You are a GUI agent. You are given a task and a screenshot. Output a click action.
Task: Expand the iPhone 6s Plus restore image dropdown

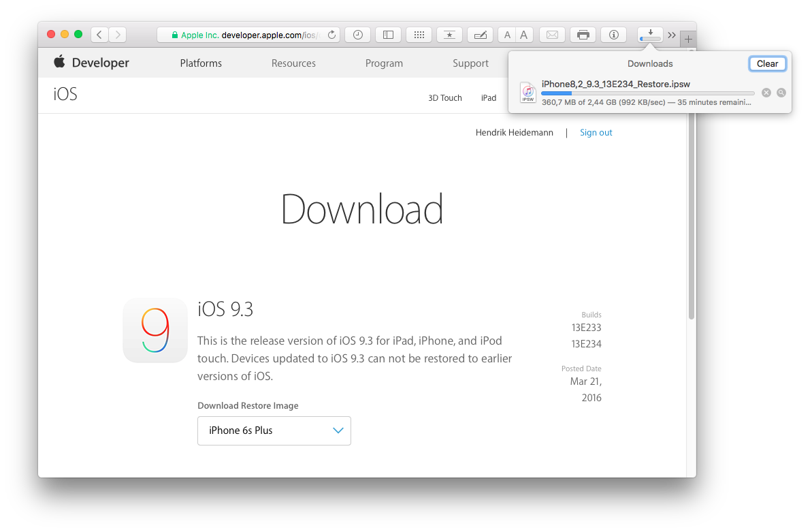[x=274, y=431]
